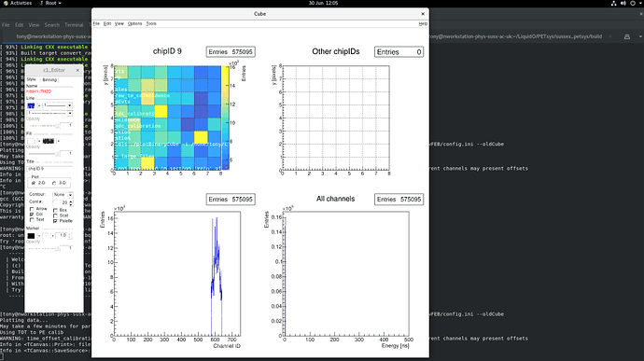Click the blue line color swatch
The height and width of the screenshot is (361, 644).
pos(31,105)
